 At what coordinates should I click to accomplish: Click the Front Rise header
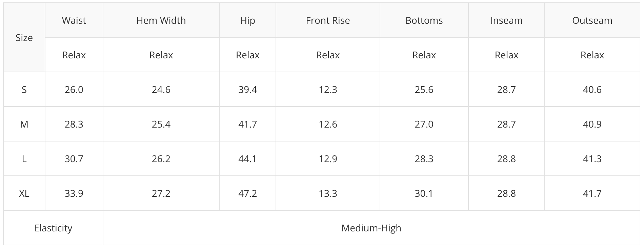[328, 20]
